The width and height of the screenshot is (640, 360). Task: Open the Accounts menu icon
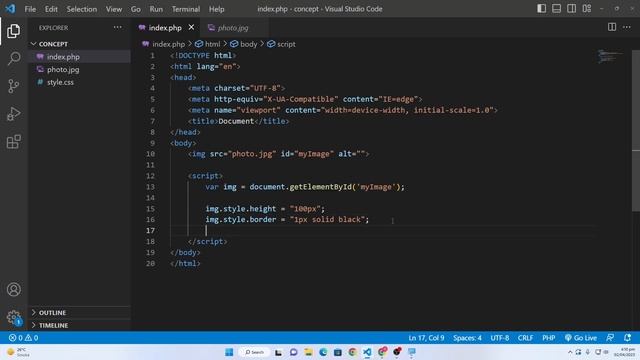click(13, 289)
